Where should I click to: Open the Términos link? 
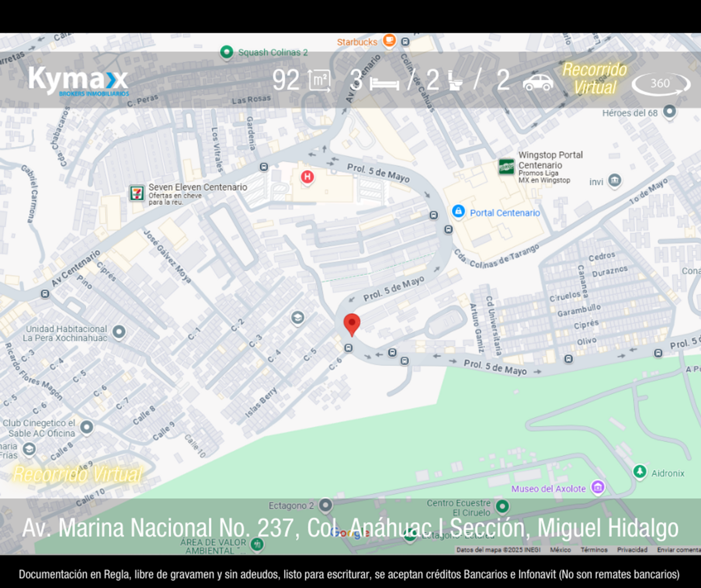click(x=593, y=550)
